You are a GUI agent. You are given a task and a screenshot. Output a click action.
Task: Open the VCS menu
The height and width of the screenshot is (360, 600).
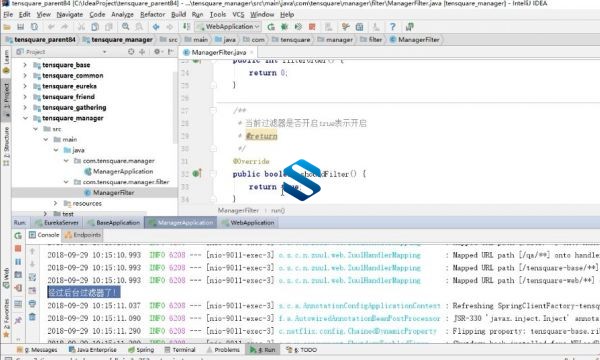coord(238,15)
